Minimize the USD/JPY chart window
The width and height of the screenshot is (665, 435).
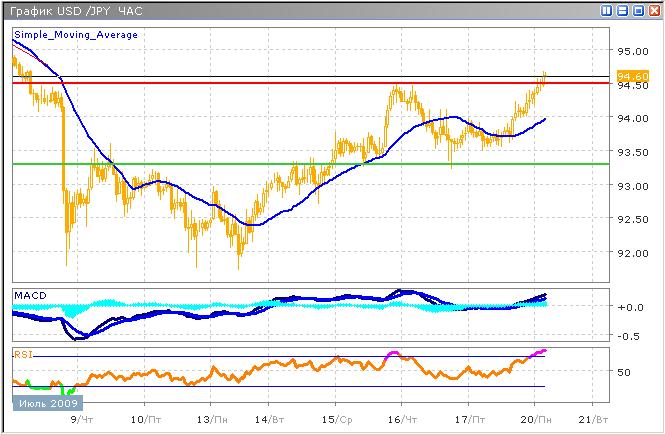(622, 11)
